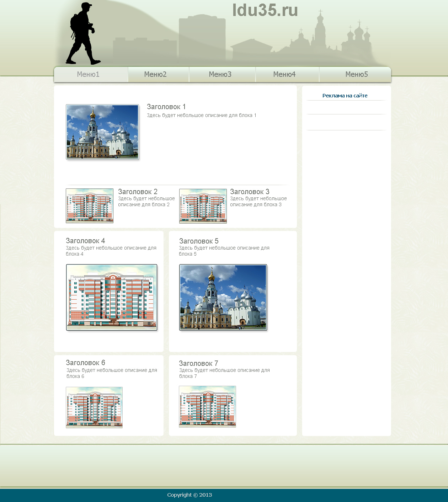
Task: Open the Заголовок 2 heading link
Action: point(138,192)
